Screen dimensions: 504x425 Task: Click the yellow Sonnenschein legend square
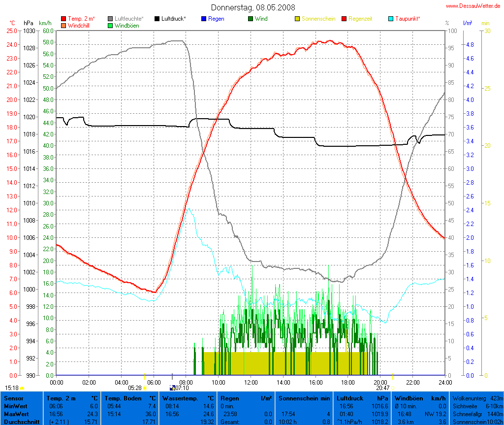[x=298, y=19]
